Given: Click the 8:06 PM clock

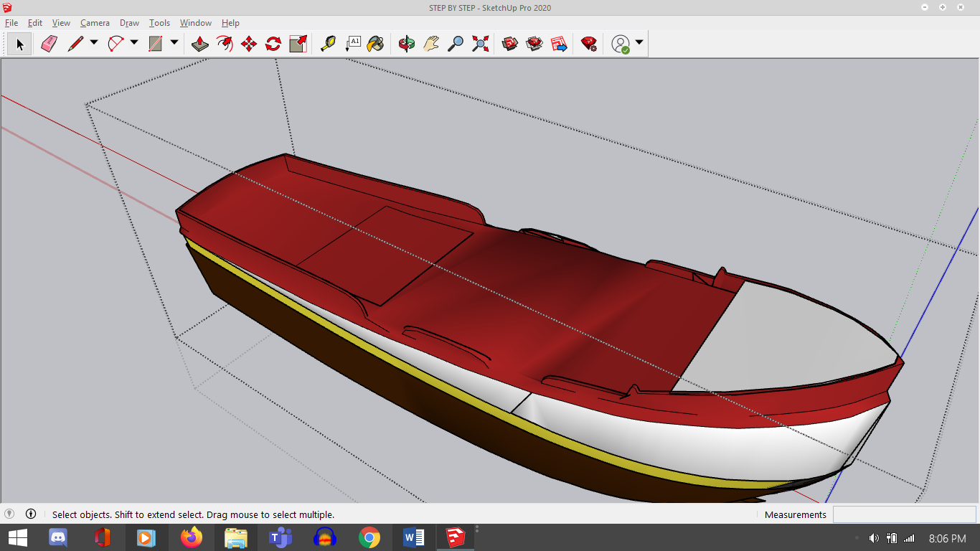Looking at the screenshot, I should [947, 538].
